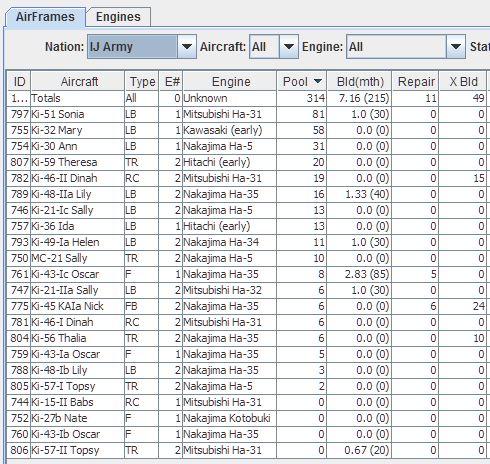Viewport: 490px width, 464px height.
Task: Click Pool value 81 for Ki-51 Sonia
Action: coord(302,114)
